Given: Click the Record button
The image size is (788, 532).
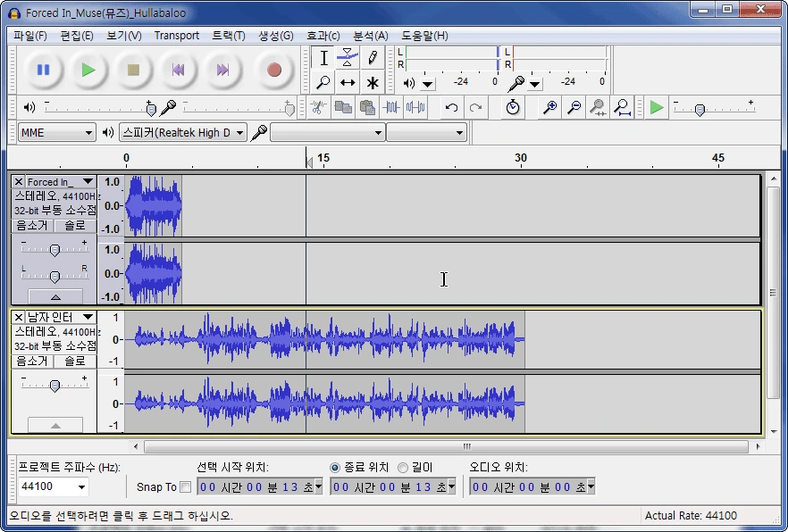Looking at the screenshot, I should pos(274,70).
